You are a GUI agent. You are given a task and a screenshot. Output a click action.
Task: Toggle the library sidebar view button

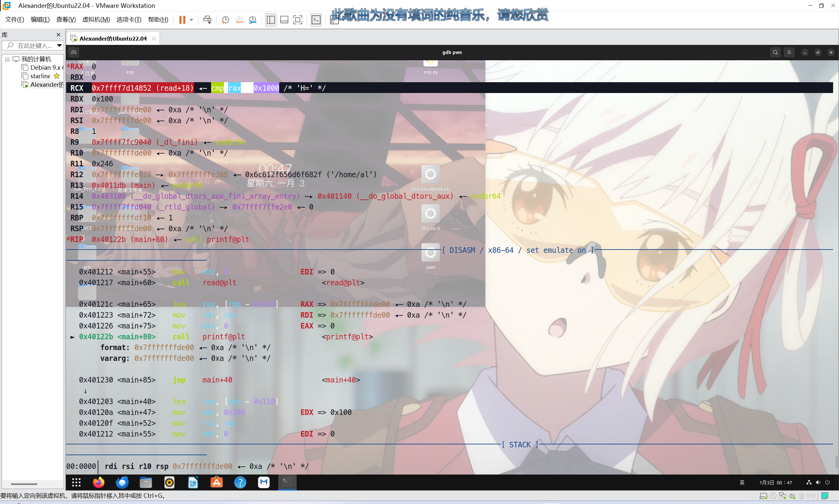[x=270, y=20]
